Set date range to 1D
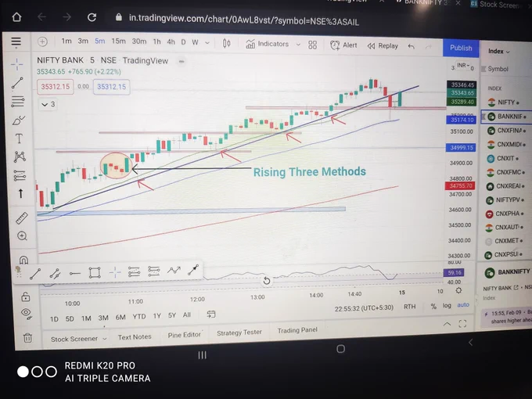 pyautogui.click(x=54, y=319)
